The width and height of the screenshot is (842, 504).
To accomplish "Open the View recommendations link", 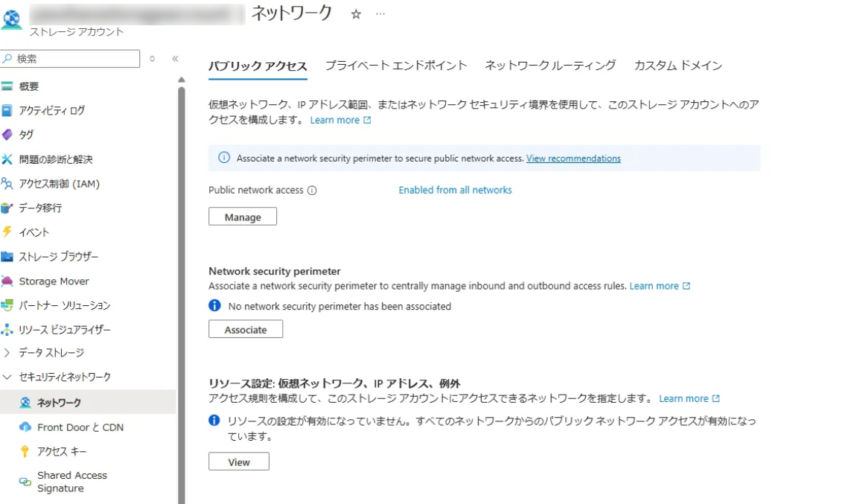I will (x=573, y=159).
